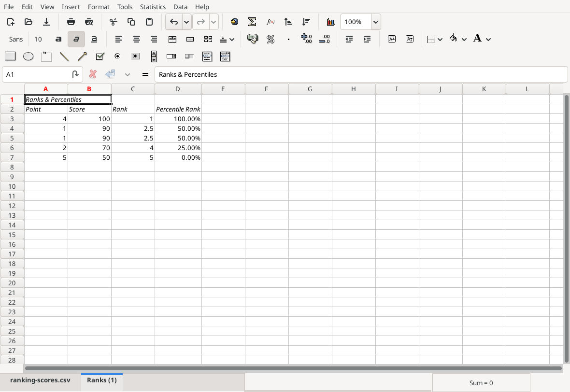Open font color dropdown arrow
Image resolution: width=570 pixels, height=392 pixels.
click(x=488, y=39)
